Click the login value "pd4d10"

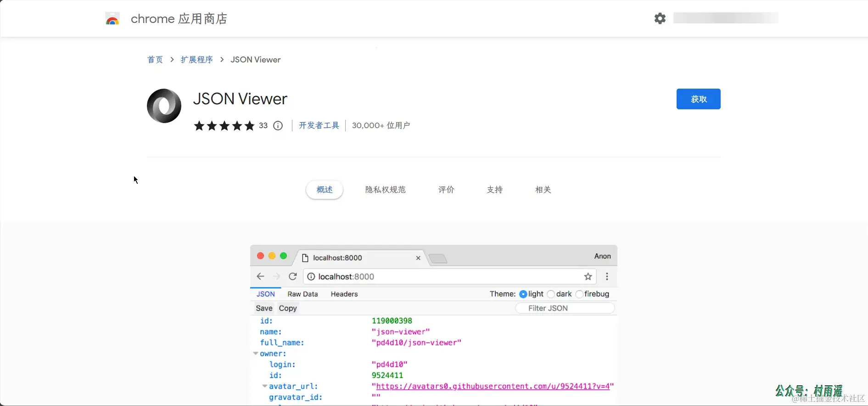[x=390, y=364]
